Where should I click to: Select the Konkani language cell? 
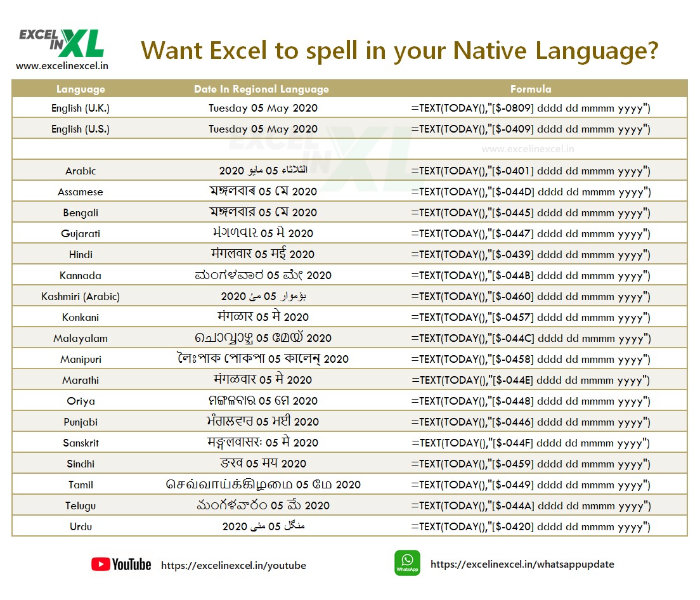pos(81,317)
